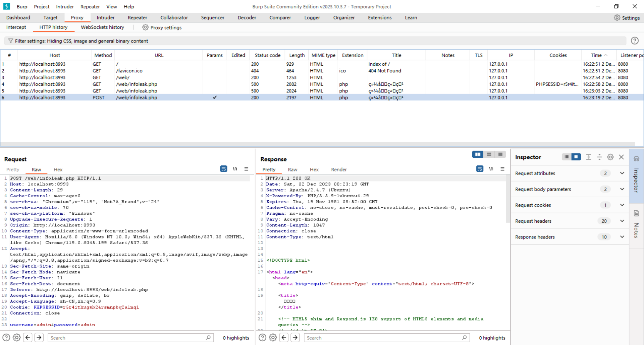
Task: Click the filter settings bar
Action: (315, 41)
